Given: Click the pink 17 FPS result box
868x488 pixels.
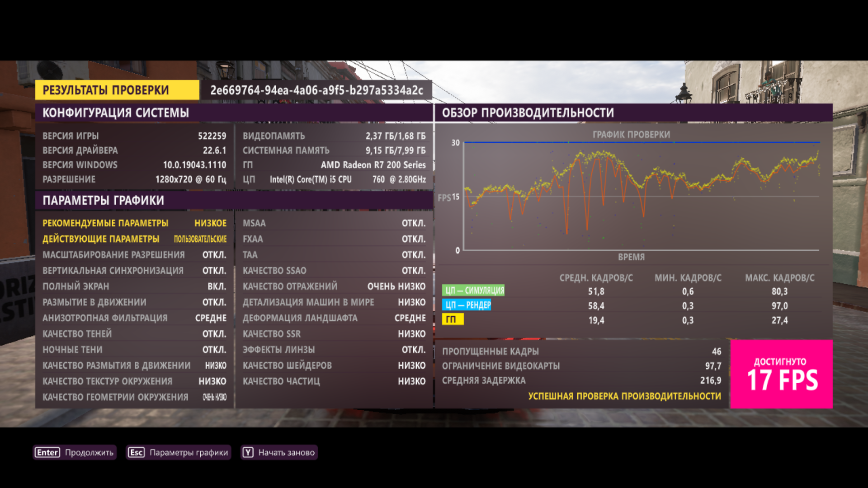Looking at the screenshot, I should pos(781,374).
